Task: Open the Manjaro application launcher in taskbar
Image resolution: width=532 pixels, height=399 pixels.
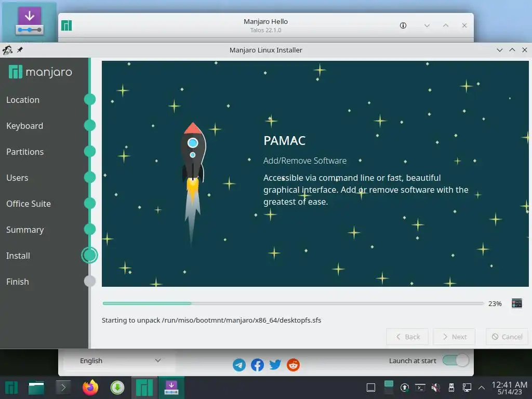Action: pyautogui.click(x=11, y=388)
